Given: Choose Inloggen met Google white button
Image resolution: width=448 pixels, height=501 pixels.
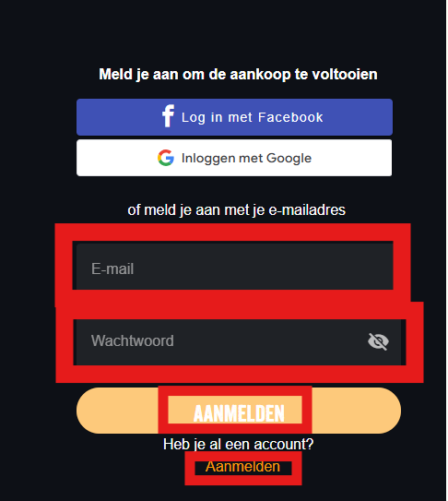Looking at the screenshot, I should (x=234, y=158).
